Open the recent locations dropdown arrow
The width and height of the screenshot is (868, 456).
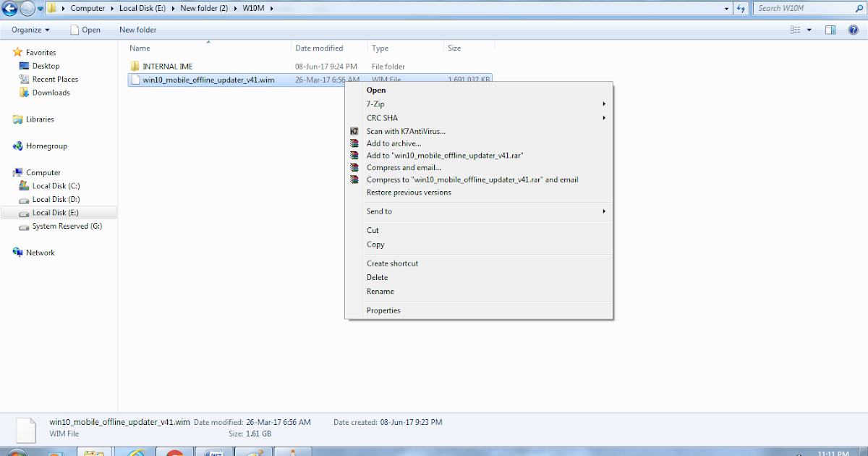pyautogui.click(x=41, y=9)
